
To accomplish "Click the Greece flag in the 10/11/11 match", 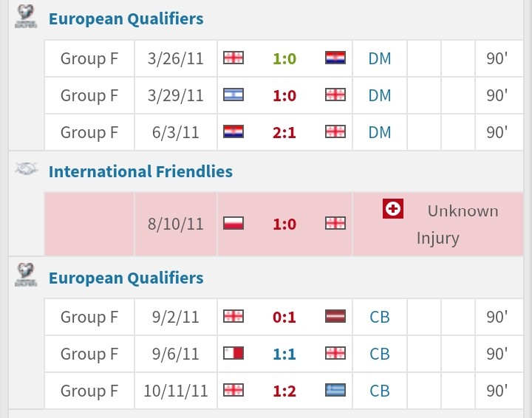I will [335, 390].
